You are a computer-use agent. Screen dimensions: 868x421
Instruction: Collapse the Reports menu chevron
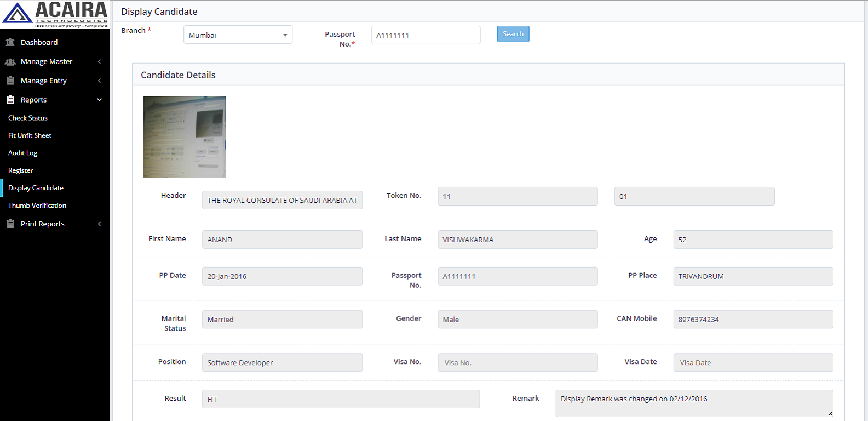click(x=99, y=100)
